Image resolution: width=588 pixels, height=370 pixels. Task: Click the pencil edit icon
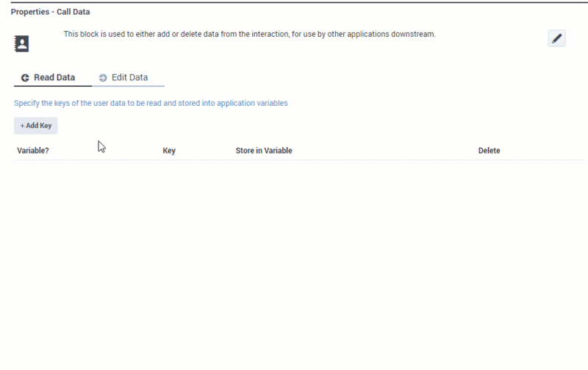(x=556, y=38)
